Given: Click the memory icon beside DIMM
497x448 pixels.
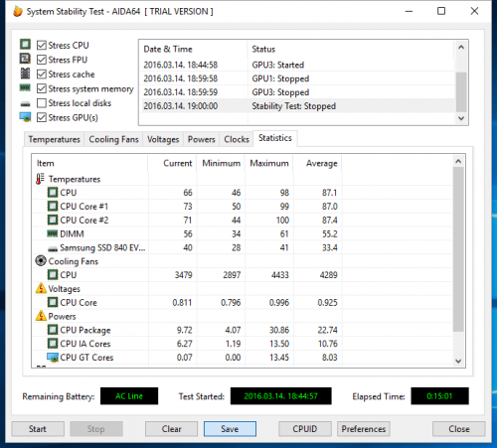Looking at the screenshot, I should point(53,233).
